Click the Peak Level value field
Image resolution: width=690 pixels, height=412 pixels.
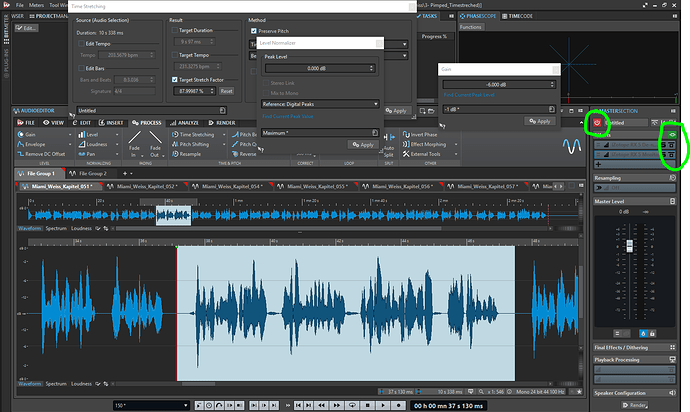tap(316, 68)
